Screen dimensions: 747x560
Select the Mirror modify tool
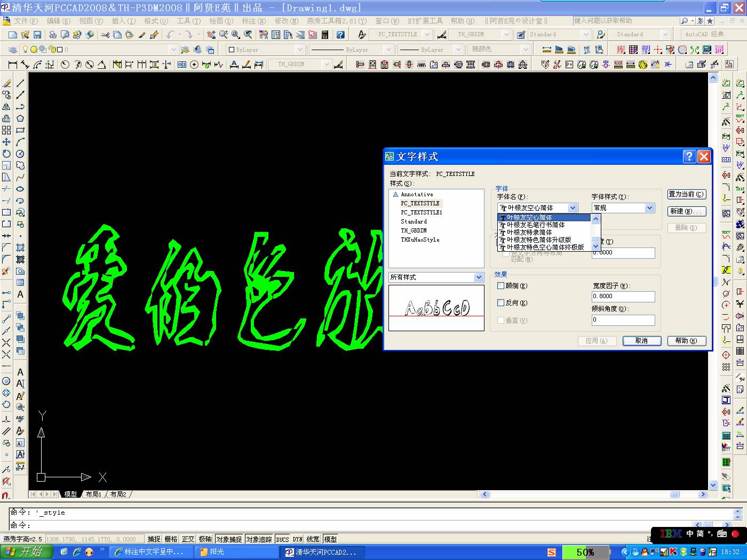[6, 107]
